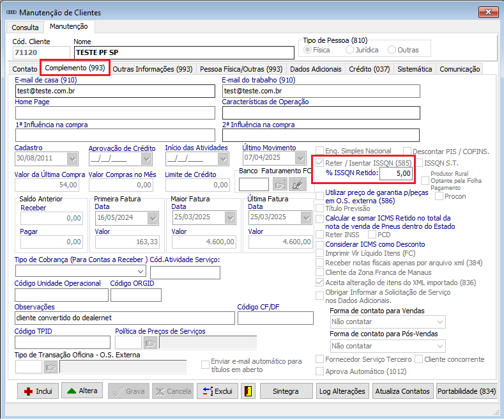Select the Manutenção tab

69,26
